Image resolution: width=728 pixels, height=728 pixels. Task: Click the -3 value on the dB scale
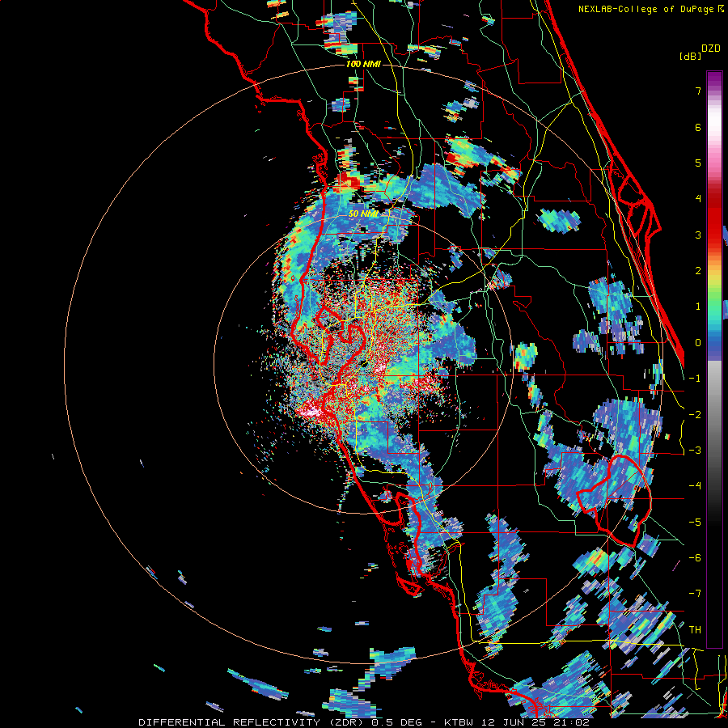(x=695, y=450)
